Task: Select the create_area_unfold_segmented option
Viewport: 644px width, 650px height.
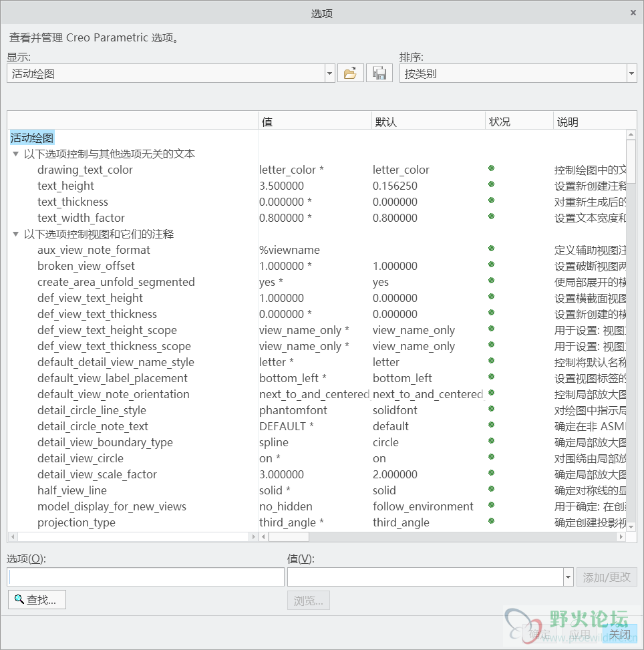Action: [x=116, y=283]
